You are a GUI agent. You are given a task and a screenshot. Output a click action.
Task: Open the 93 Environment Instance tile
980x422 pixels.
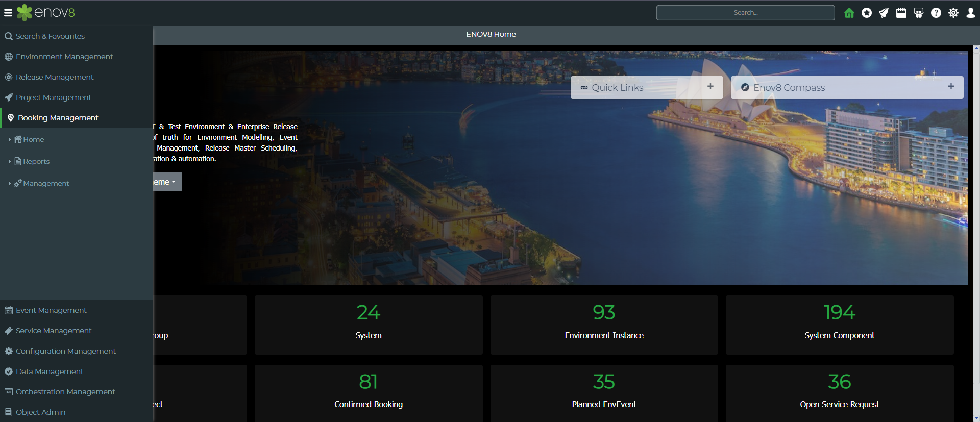604,325
